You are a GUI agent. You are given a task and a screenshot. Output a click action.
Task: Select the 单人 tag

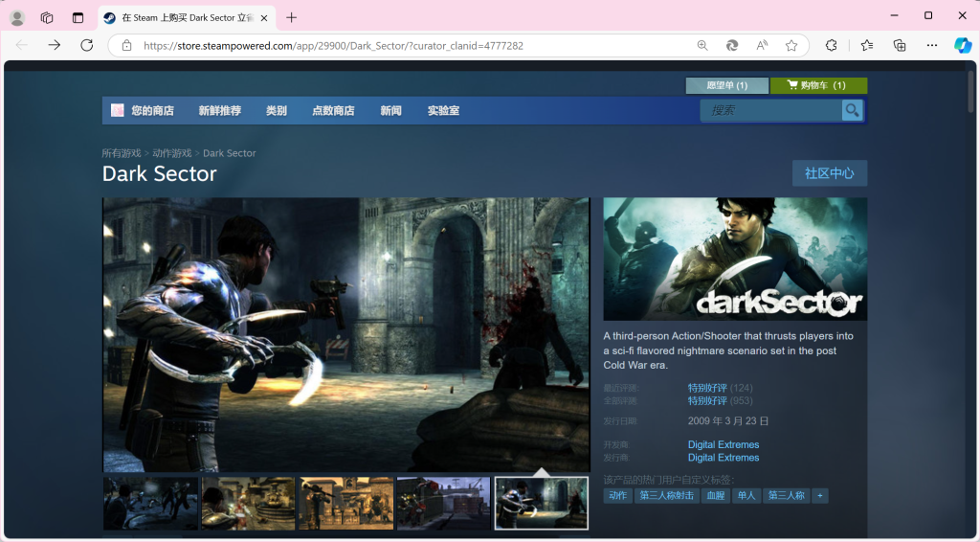(x=746, y=496)
